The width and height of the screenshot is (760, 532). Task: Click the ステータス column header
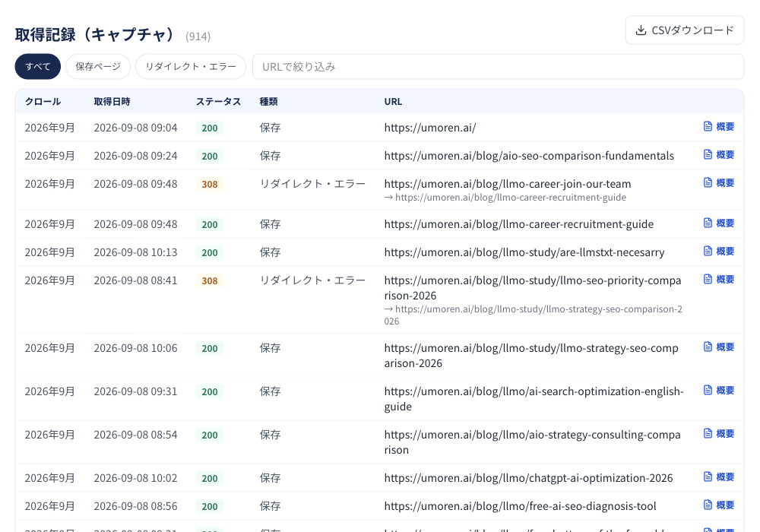218,101
